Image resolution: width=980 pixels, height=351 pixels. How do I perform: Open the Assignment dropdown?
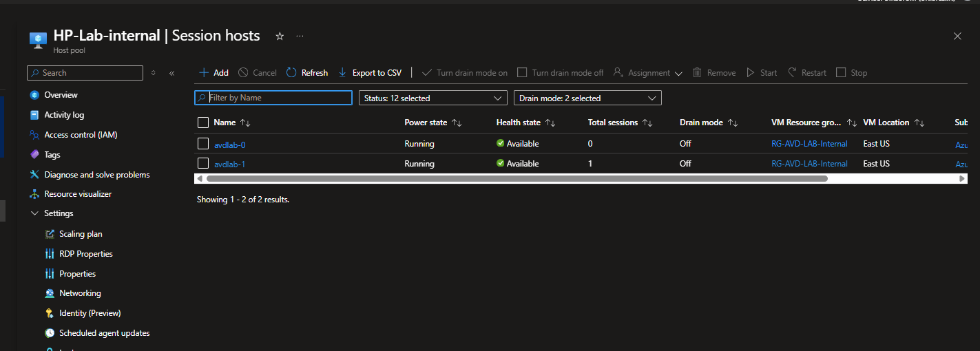tap(647, 73)
